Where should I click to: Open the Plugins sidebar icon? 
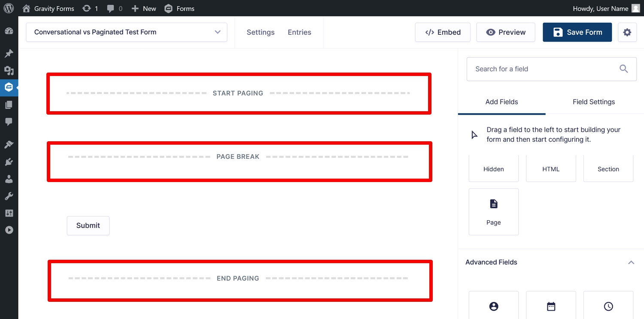tap(9, 162)
